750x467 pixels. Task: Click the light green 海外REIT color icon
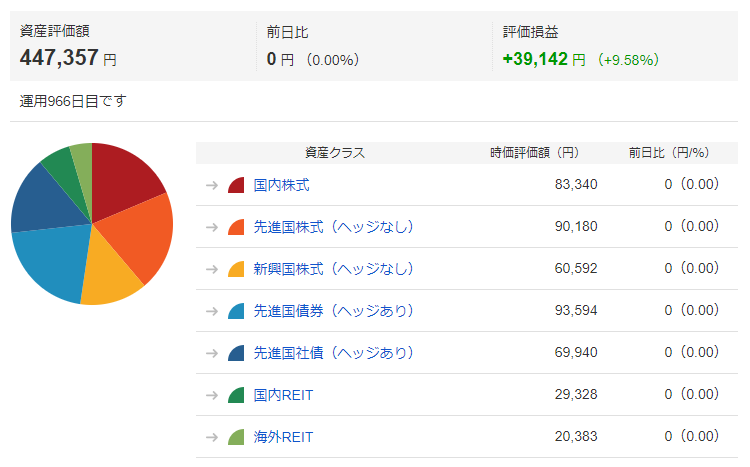[236, 437]
